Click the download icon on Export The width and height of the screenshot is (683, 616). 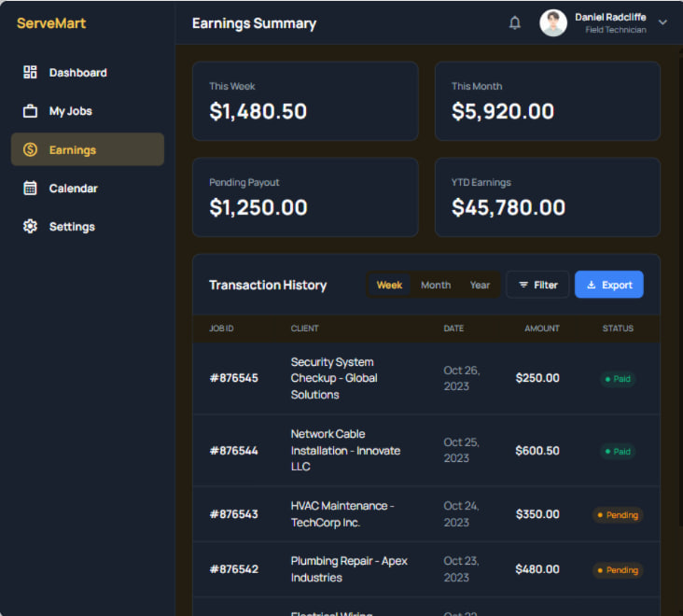(591, 285)
